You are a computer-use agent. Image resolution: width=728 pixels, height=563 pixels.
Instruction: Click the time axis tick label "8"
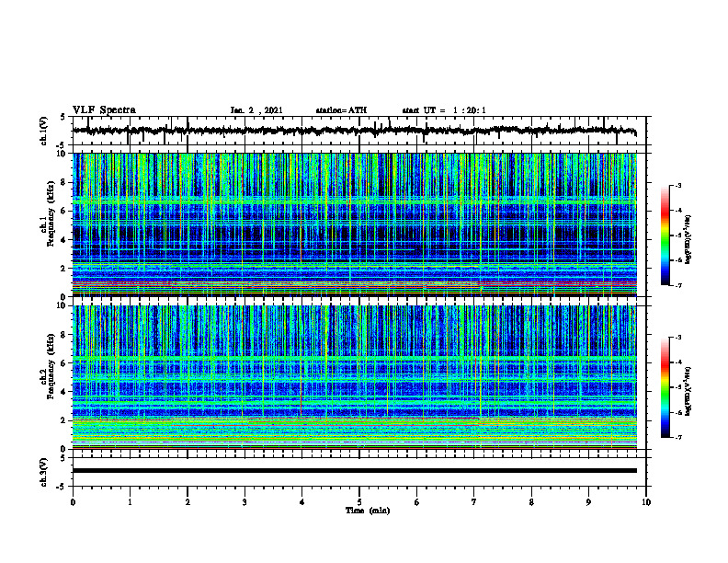531,502
